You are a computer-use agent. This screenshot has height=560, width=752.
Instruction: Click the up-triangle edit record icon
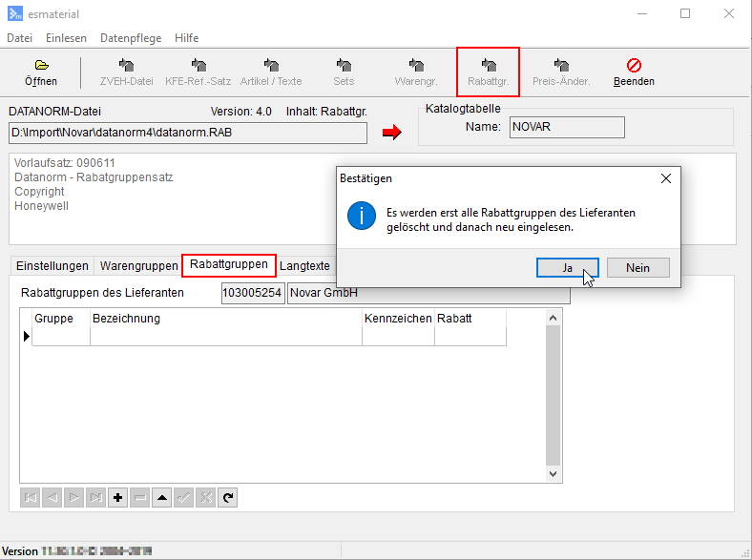pos(162,497)
